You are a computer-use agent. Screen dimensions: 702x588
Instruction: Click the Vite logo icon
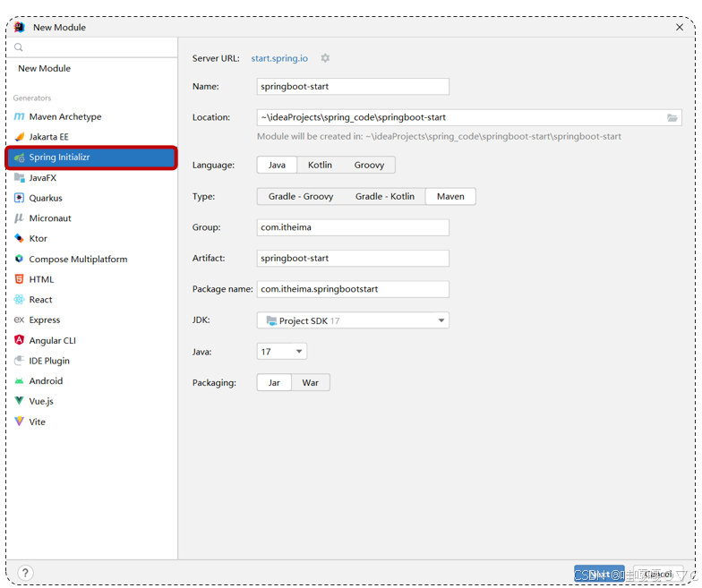(x=19, y=421)
